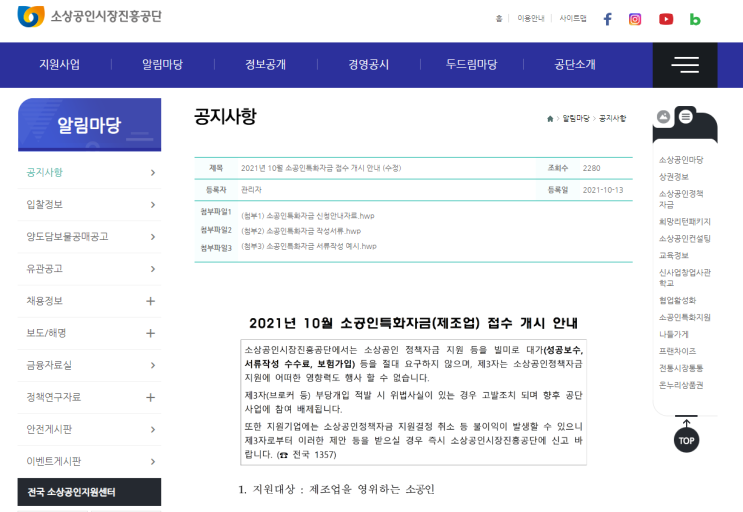Open the 두드림마당 main menu
The height and width of the screenshot is (512, 743).
tap(471, 64)
